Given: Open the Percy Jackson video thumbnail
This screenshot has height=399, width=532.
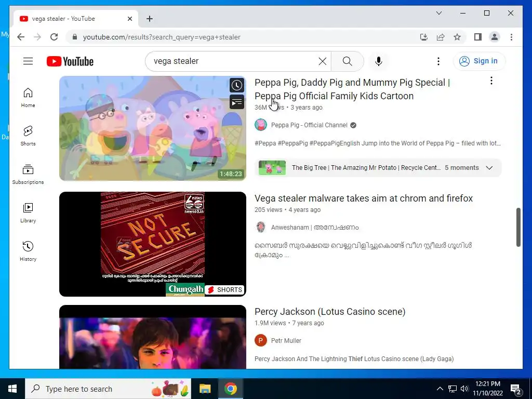Looking at the screenshot, I should point(153,337).
